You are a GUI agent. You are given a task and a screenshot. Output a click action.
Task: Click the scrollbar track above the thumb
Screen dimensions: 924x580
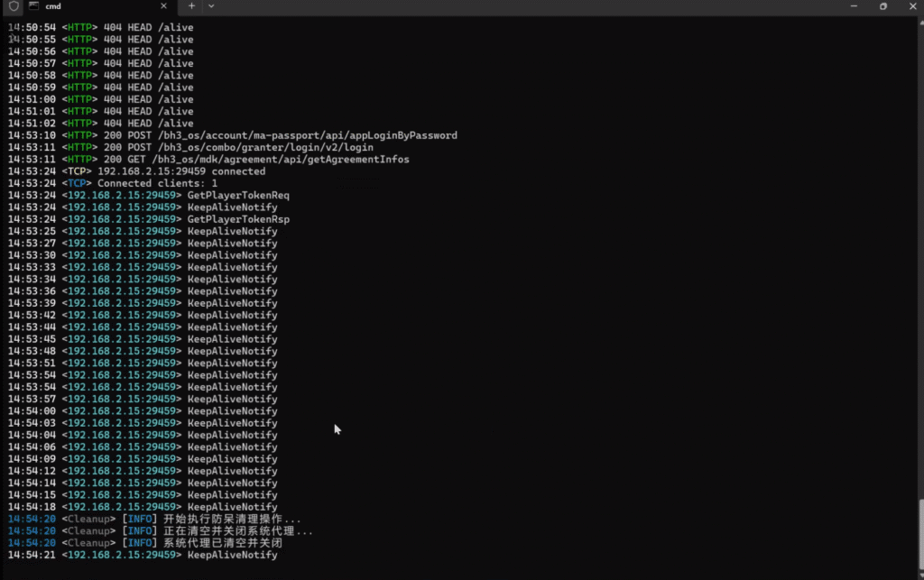pyautogui.click(x=919, y=271)
